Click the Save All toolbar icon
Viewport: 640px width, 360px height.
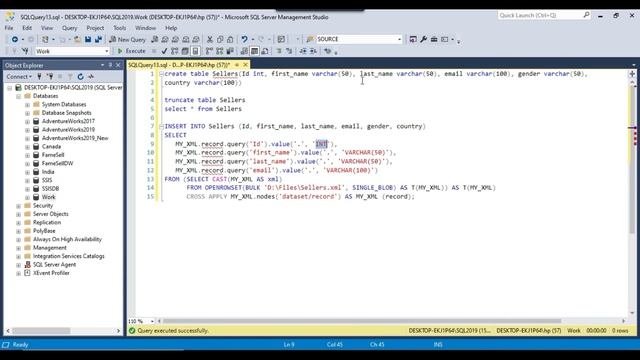click(x=98, y=39)
